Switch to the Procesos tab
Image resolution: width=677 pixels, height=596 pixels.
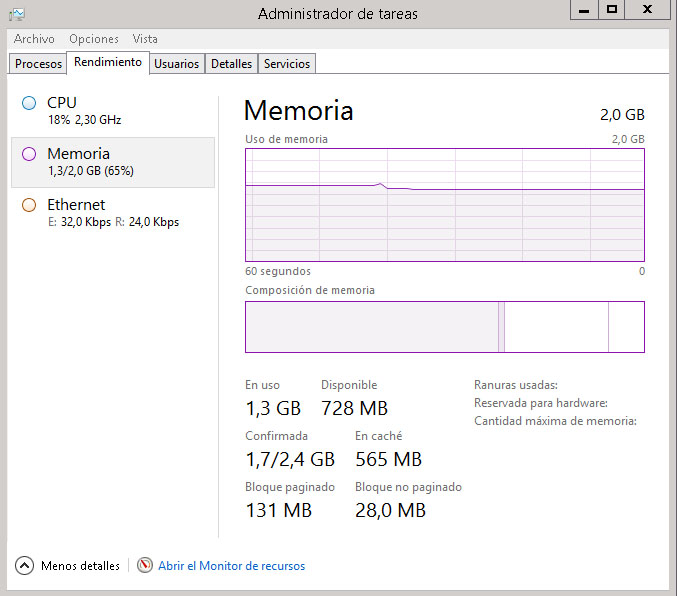(x=39, y=64)
